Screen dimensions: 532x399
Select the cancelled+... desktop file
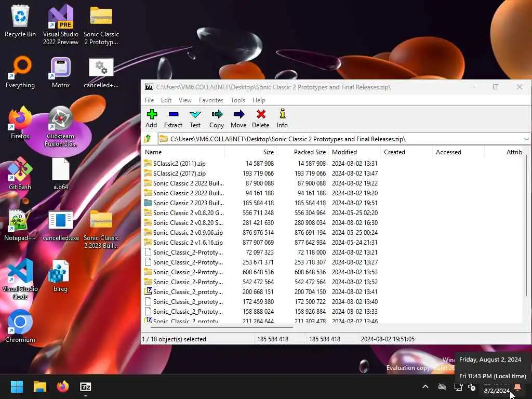[101, 73]
